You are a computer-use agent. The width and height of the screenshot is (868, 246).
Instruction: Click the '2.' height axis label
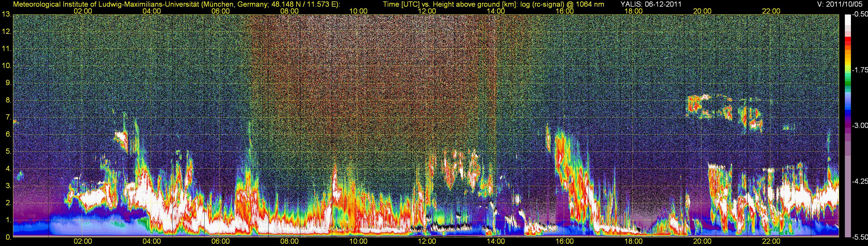coord(8,203)
